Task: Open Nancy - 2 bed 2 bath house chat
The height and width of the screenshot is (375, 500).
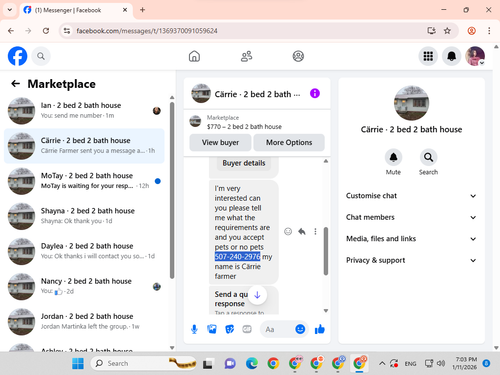Action: tap(84, 286)
